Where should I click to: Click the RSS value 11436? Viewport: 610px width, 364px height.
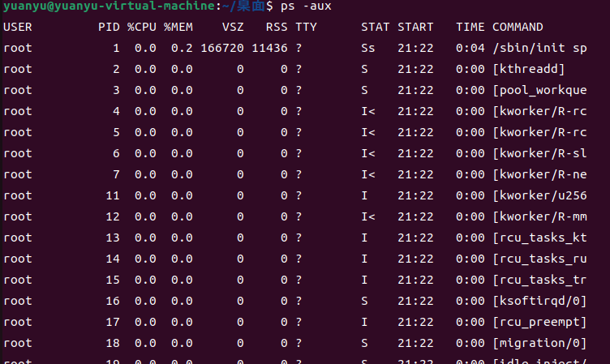point(269,49)
